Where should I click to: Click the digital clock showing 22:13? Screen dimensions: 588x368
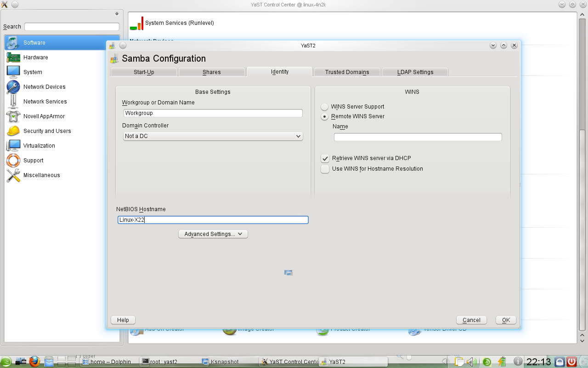[x=538, y=362]
